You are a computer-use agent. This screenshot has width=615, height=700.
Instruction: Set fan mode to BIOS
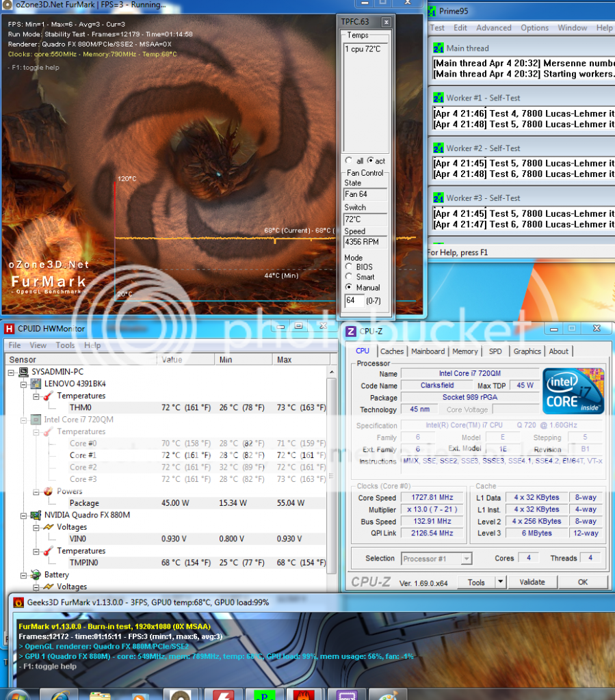pyautogui.click(x=349, y=267)
